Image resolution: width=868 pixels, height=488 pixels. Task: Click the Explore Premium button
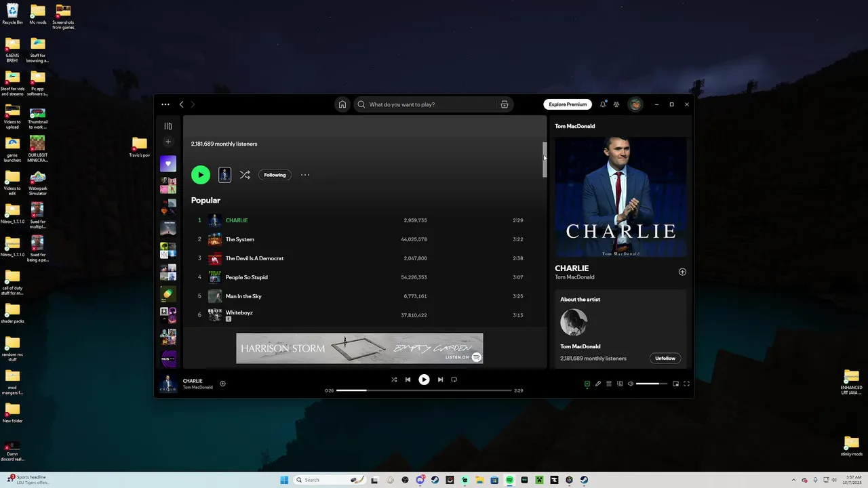pos(568,104)
